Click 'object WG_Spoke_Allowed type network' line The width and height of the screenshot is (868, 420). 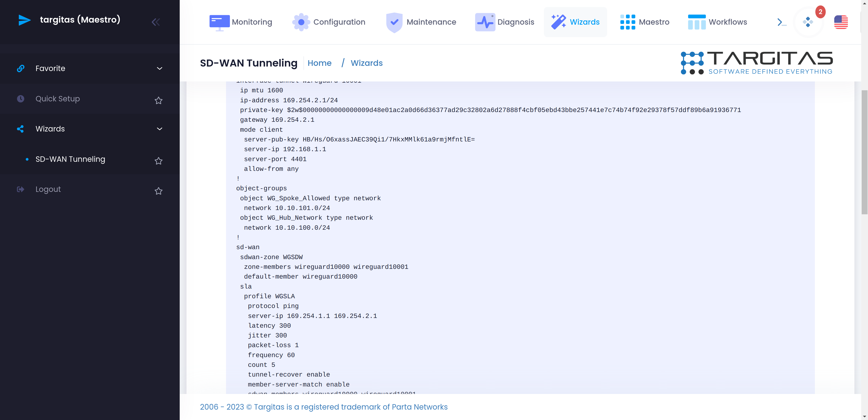tap(310, 198)
